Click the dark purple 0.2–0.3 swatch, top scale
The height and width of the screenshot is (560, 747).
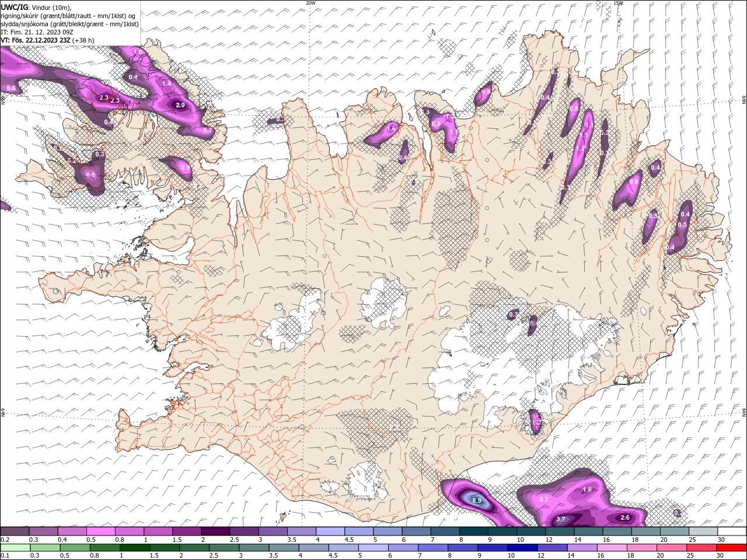pyautogui.click(x=15, y=531)
